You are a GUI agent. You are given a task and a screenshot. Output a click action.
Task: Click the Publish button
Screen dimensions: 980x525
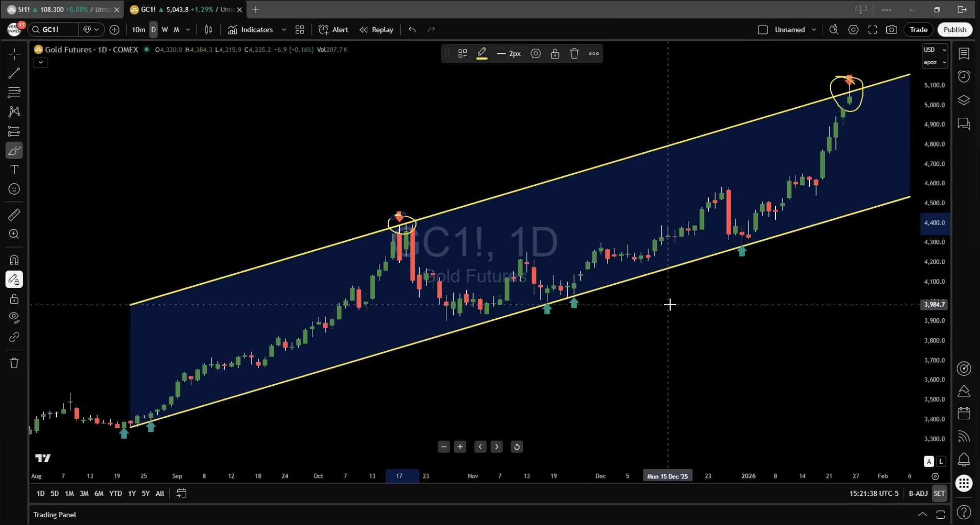(954, 30)
